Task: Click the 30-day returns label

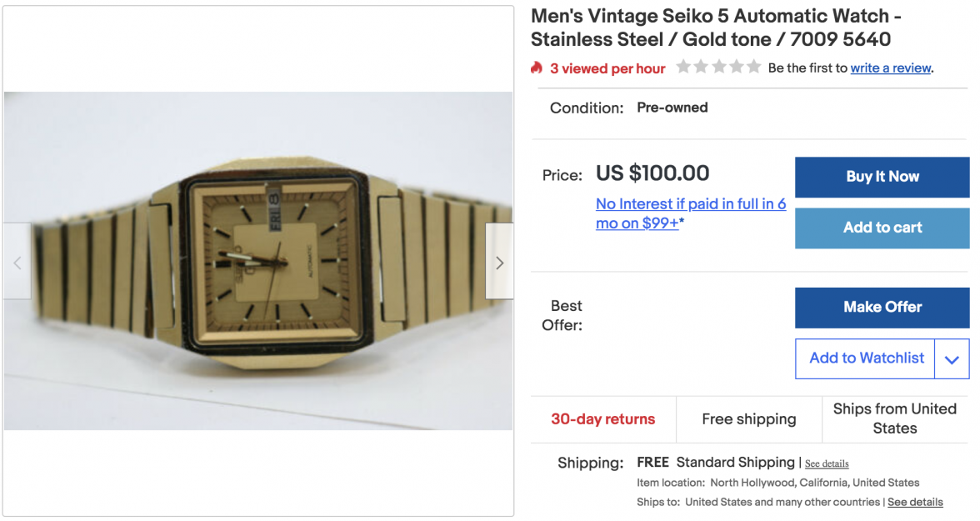Action: (x=602, y=419)
